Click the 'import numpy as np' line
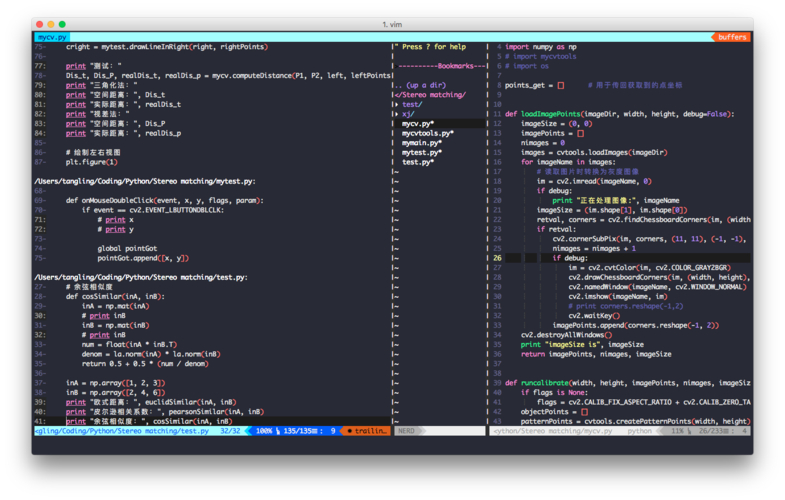785x500 pixels. (541, 47)
